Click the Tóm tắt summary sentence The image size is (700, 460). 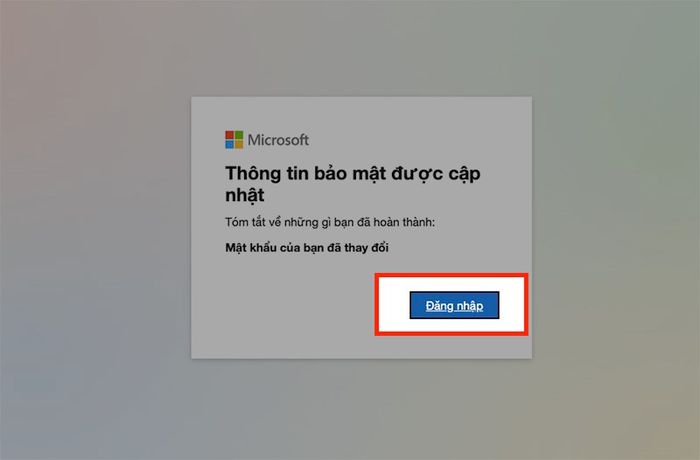click(x=330, y=222)
